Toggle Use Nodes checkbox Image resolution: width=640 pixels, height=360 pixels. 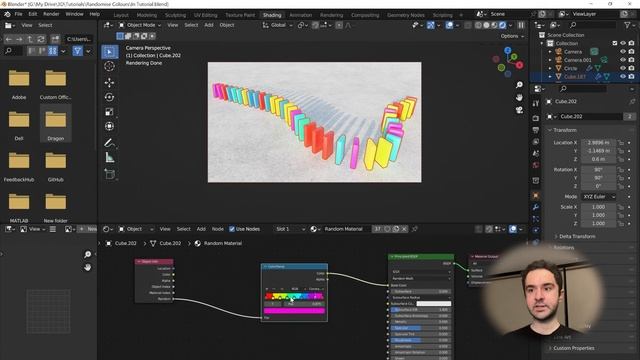click(232, 229)
